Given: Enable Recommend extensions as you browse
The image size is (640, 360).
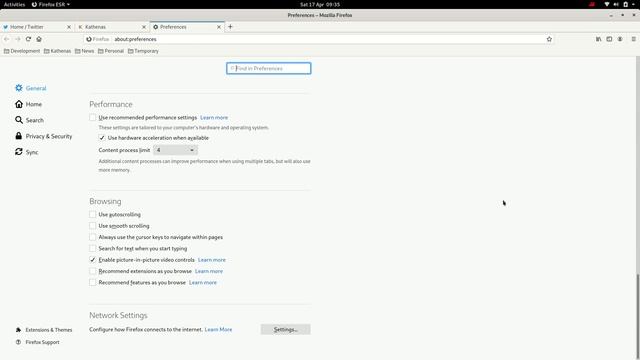Looking at the screenshot, I should coord(93,271).
